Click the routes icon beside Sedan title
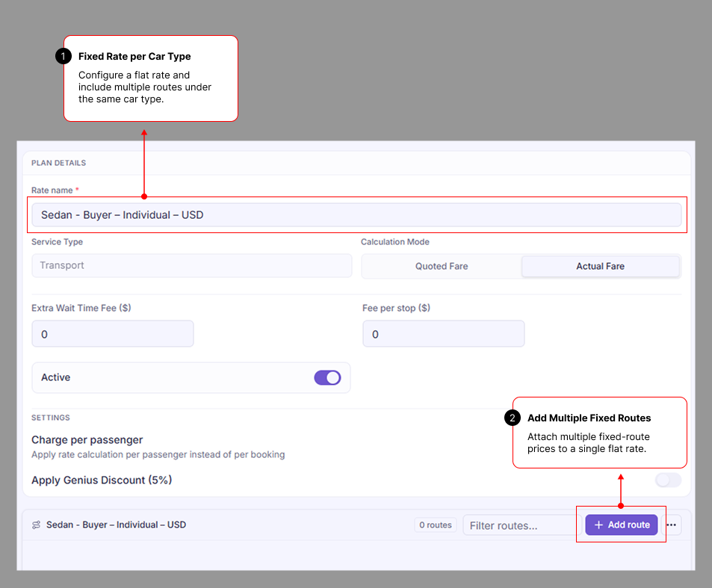This screenshot has width=712, height=588. tap(37, 525)
